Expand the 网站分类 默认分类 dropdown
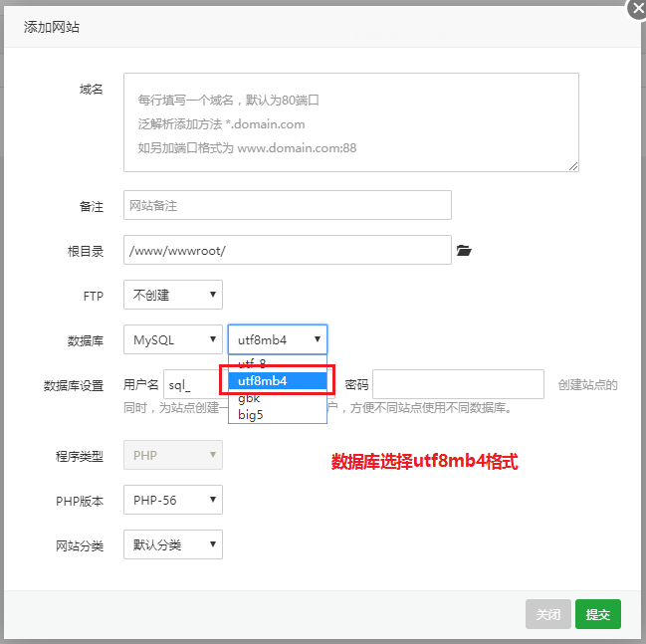The height and width of the screenshot is (644, 646). (x=173, y=544)
